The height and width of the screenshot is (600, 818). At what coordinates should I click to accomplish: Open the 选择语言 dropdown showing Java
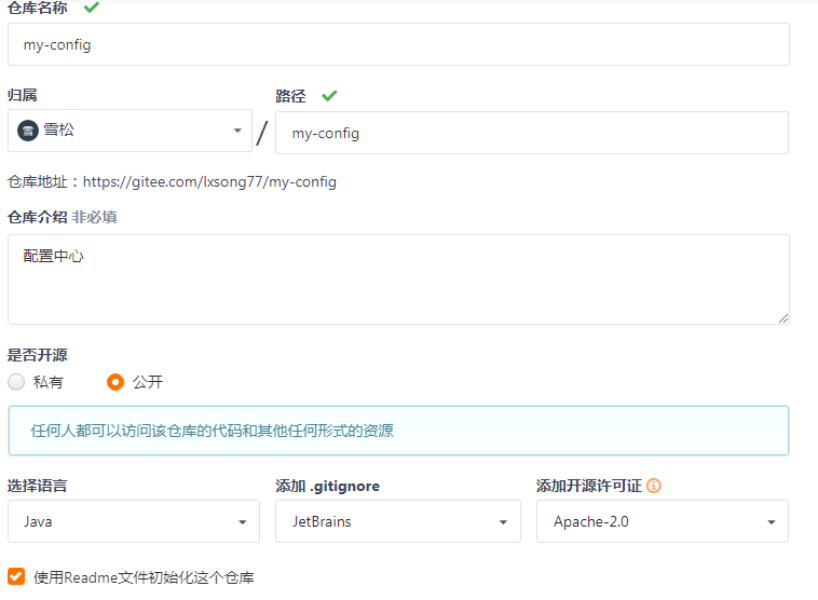pos(134,521)
